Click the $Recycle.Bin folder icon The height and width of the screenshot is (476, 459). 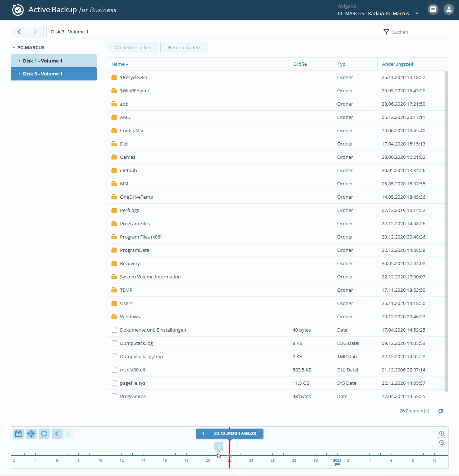[114, 77]
